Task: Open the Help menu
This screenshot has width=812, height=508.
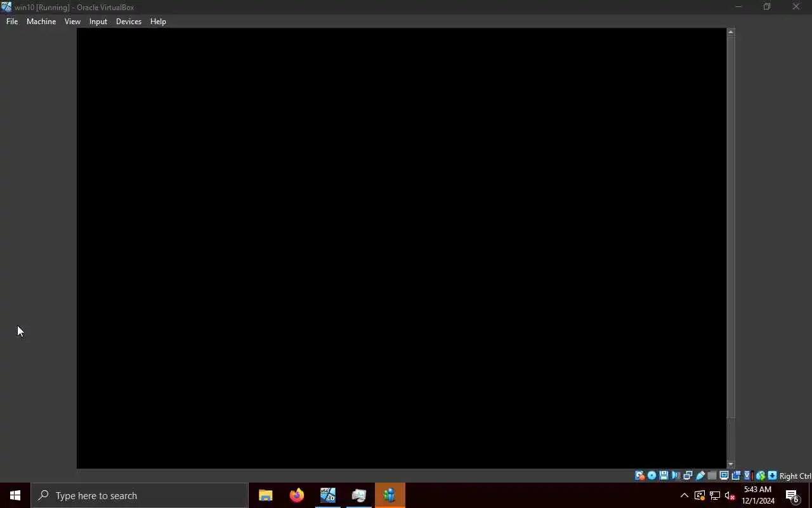Action: [158, 22]
